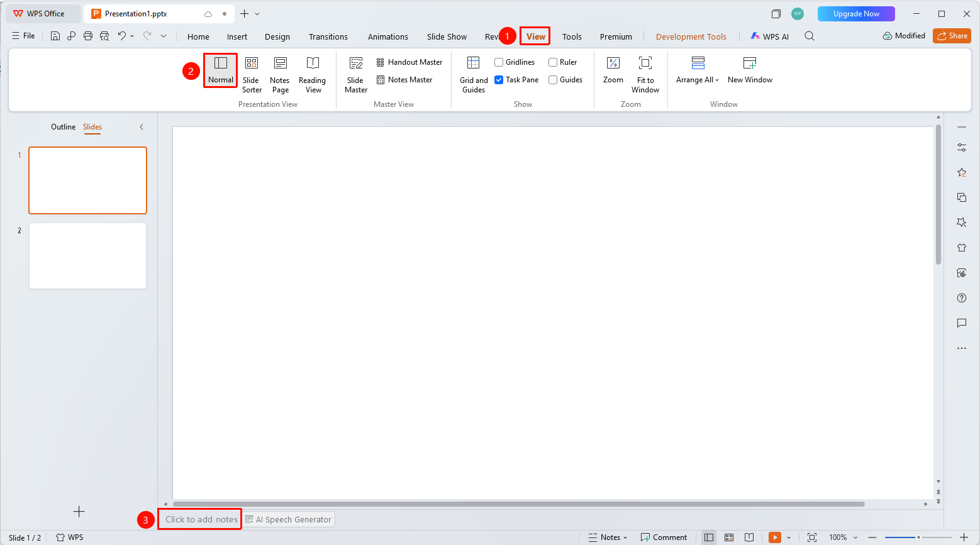The image size is (980, 545).
Task: Enable the Guides checkbox
Action: click(553, 80)
